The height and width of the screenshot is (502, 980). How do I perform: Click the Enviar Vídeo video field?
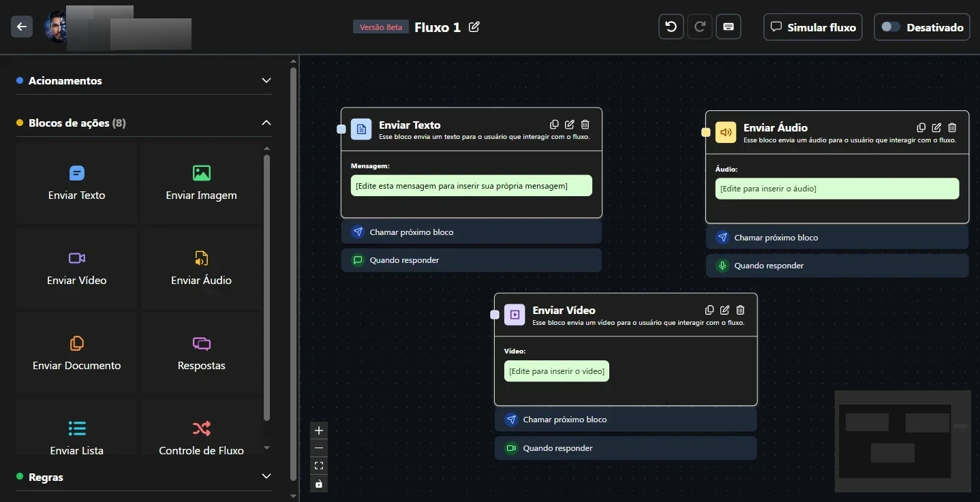pyautogui.click(x=557, y=371)
